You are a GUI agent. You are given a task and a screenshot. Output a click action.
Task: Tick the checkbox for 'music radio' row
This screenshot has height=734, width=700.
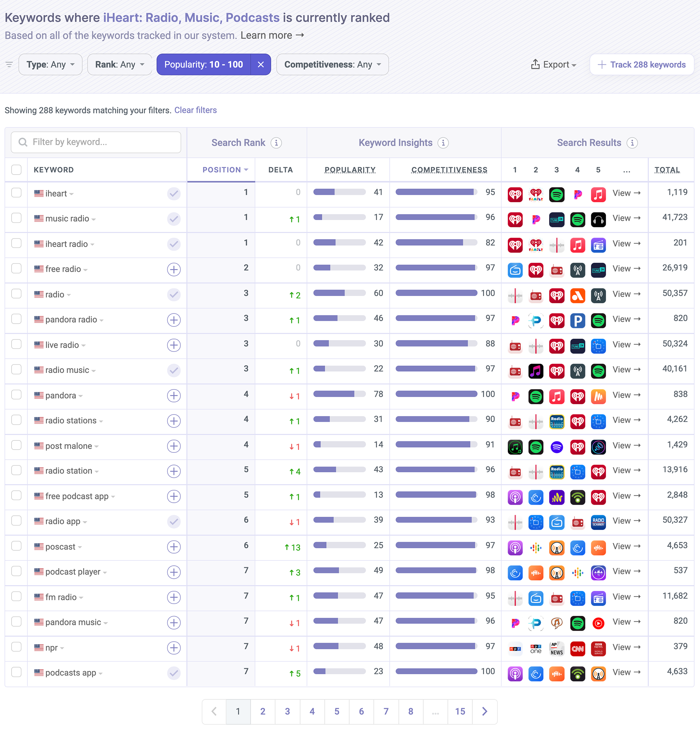click(x=16, y=218)
